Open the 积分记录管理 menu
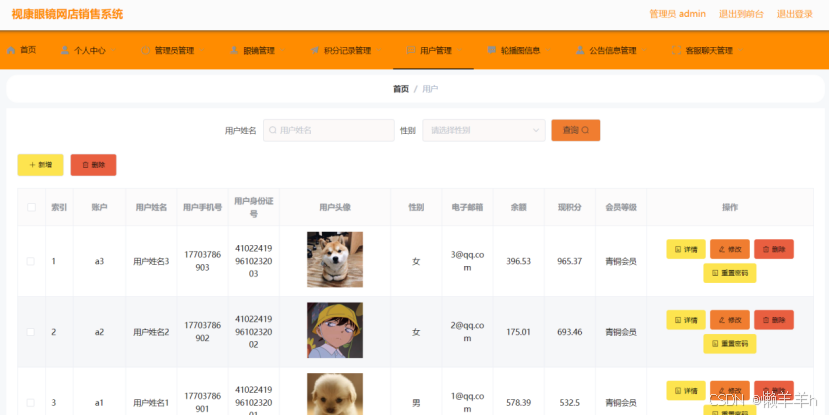Image resolution: width=830 pixels, height=416 pixels. (x=345, y=50)
